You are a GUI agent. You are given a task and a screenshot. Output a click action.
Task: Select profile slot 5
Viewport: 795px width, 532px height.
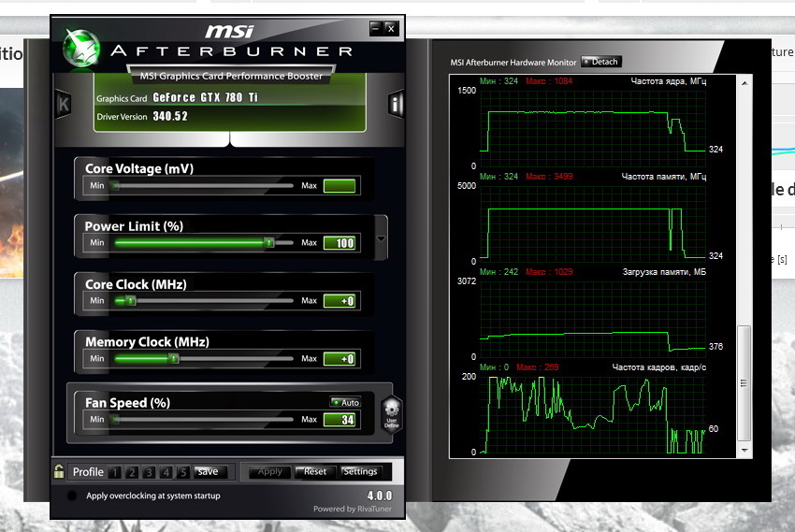click(x=183, y=472)
